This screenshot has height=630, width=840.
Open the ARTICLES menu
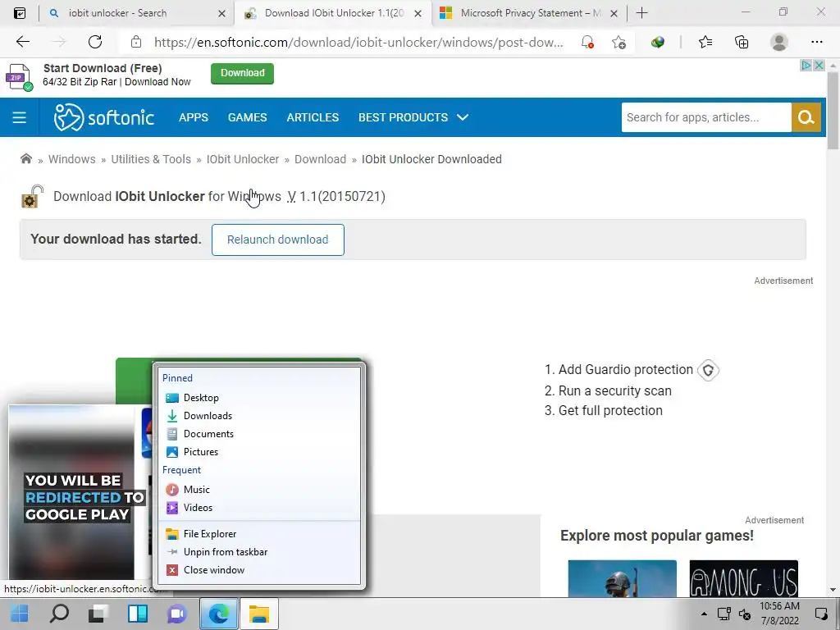coord(313,117)
